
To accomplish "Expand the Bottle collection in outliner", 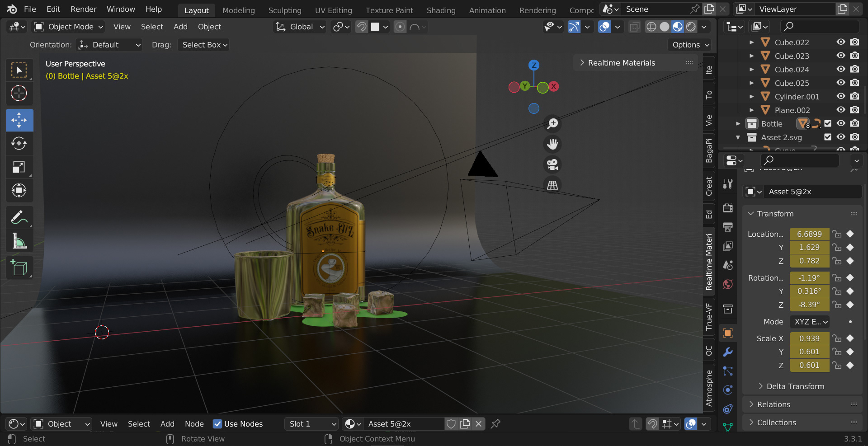I will tap(738, 123).
